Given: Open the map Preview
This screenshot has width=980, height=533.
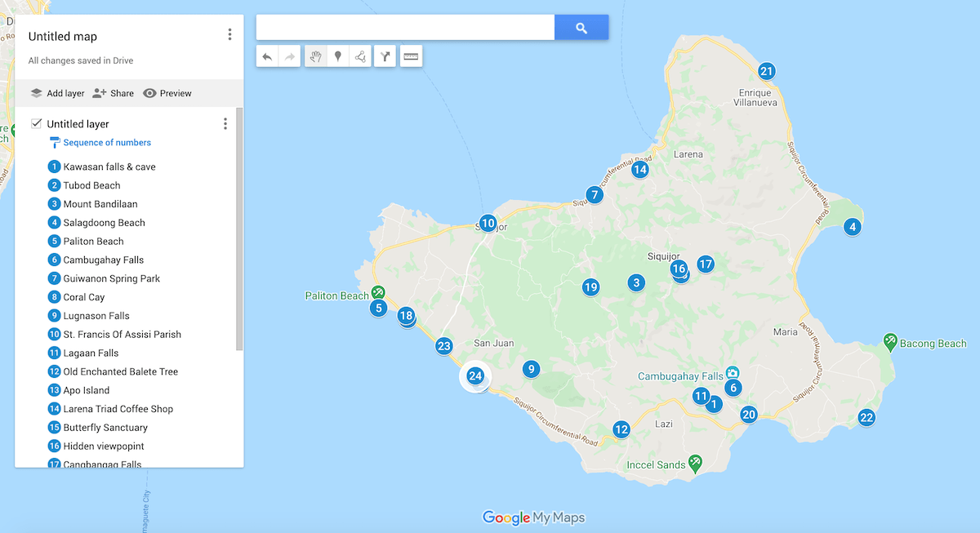Looking at the screenshot, I should pyautogui.click(x=167, y=93).
